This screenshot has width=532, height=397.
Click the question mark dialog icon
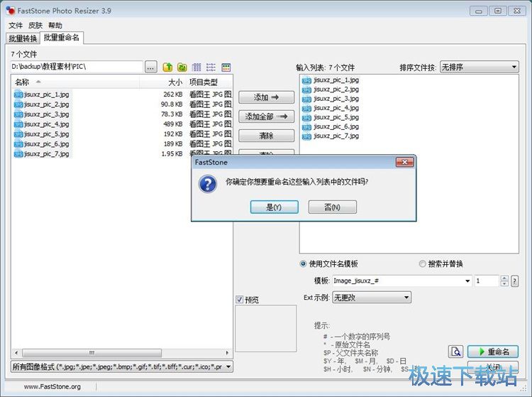208,184
